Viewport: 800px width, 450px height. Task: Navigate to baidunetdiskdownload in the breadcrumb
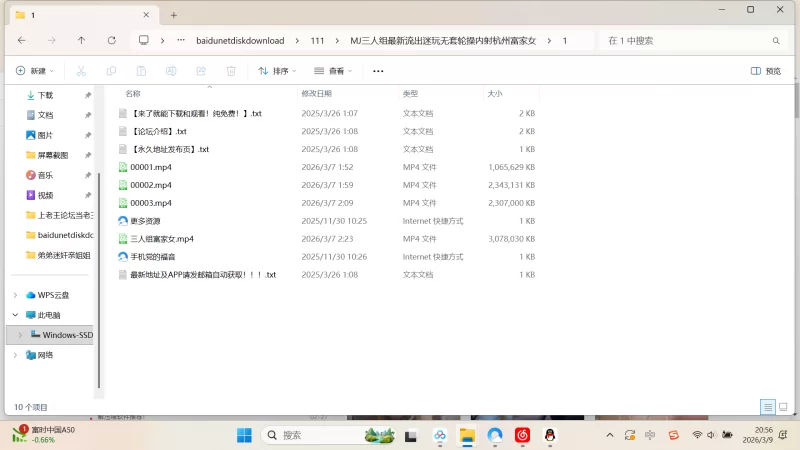(x=239, y=40)
